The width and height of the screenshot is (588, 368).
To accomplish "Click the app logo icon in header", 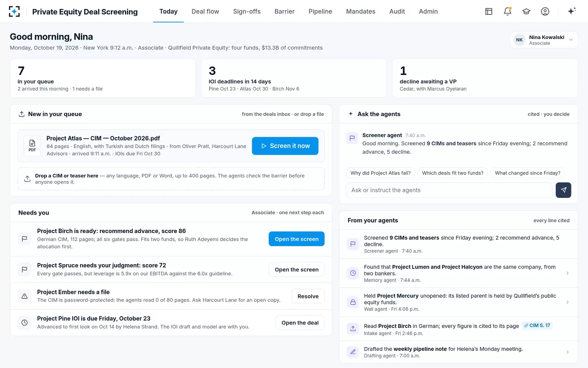I will 14,11.
